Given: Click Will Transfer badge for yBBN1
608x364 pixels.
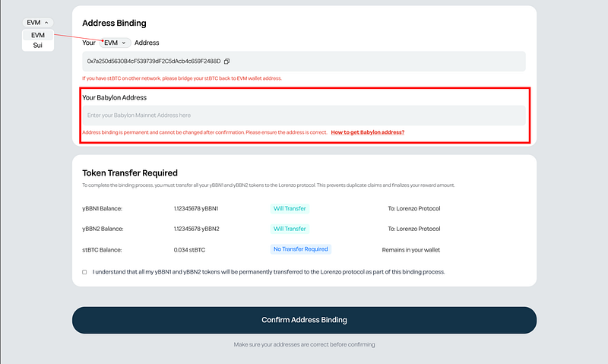Looking at the screenshot, I should point(290,208).
